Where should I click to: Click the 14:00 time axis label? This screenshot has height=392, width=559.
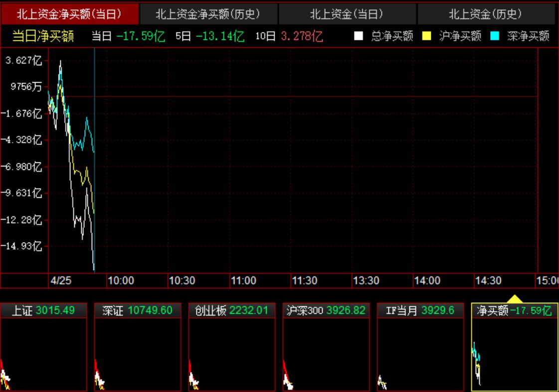pos(427,281)
